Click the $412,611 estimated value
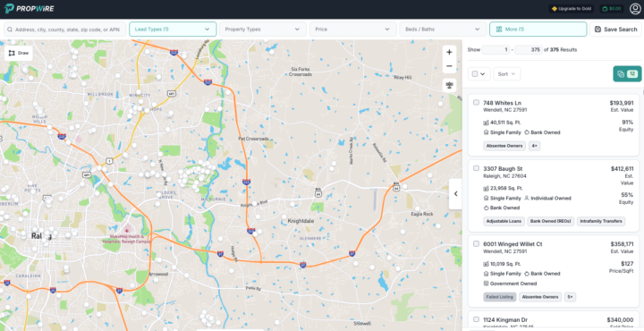The height and width of the screenshot is (331, 644). click(x=622, y=168)
